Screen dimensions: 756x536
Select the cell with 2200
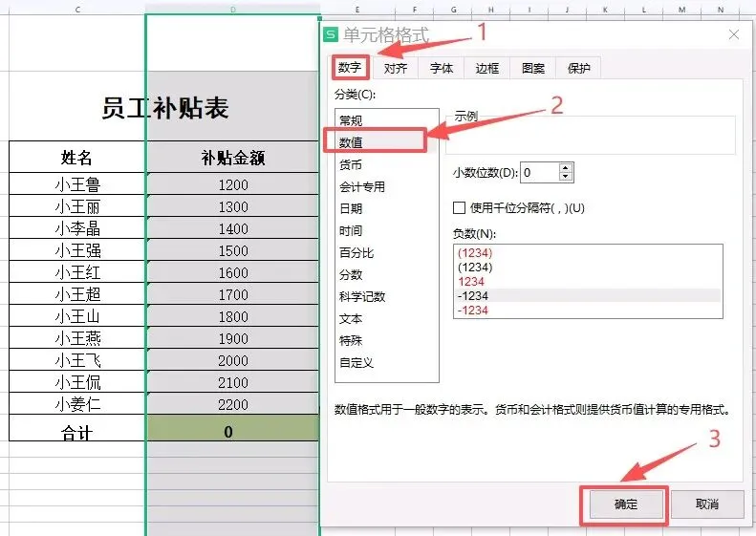(x=233, y=404)
